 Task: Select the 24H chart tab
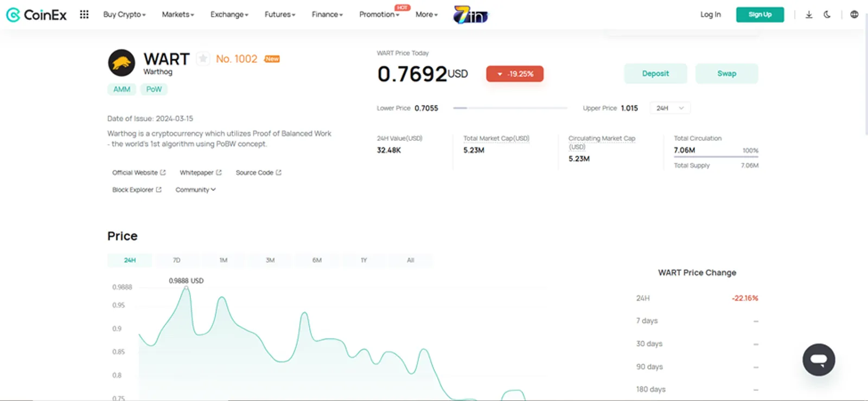(x=130, y=261)
